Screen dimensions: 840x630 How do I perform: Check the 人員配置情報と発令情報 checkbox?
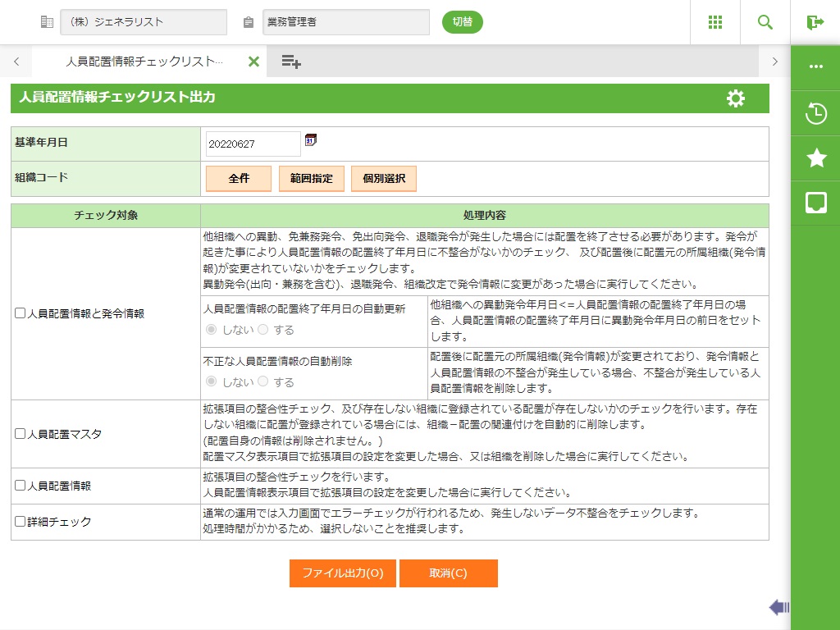pyautogui.click(x=21, y=313)
